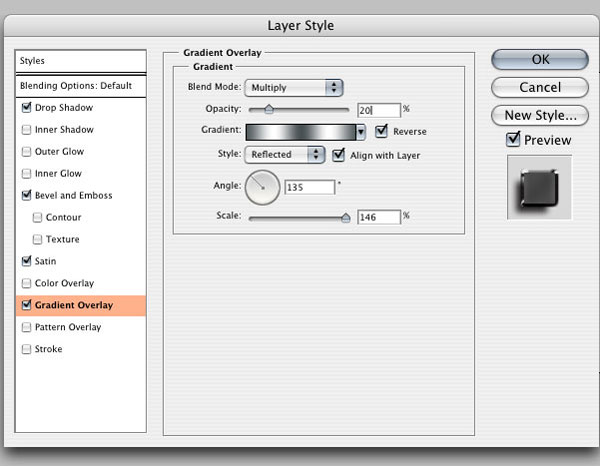Toggle the Satin checkbox
Screen dimensions: 600x466
pos(26,261)
